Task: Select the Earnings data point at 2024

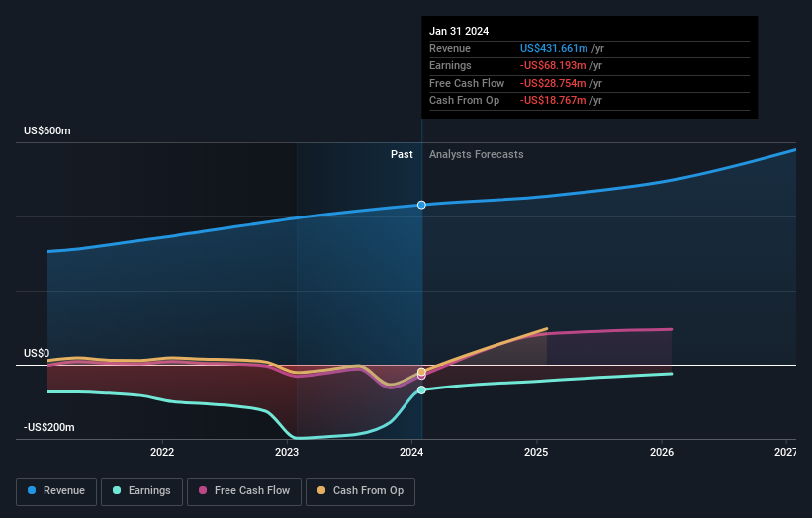Action: click(421, 389)
